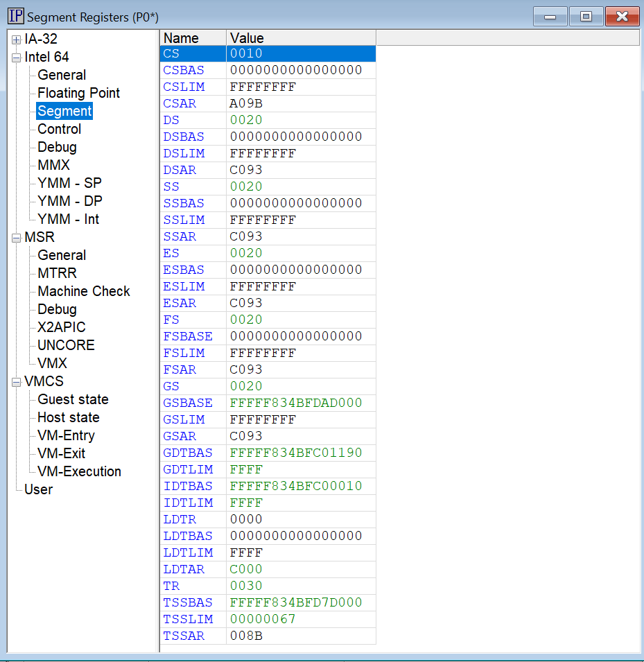The width and height of the screenshot is (644, 662).
Task: Click GDTBAS value FFFFF834BFC01190
Action: click(x=295, y=453)
